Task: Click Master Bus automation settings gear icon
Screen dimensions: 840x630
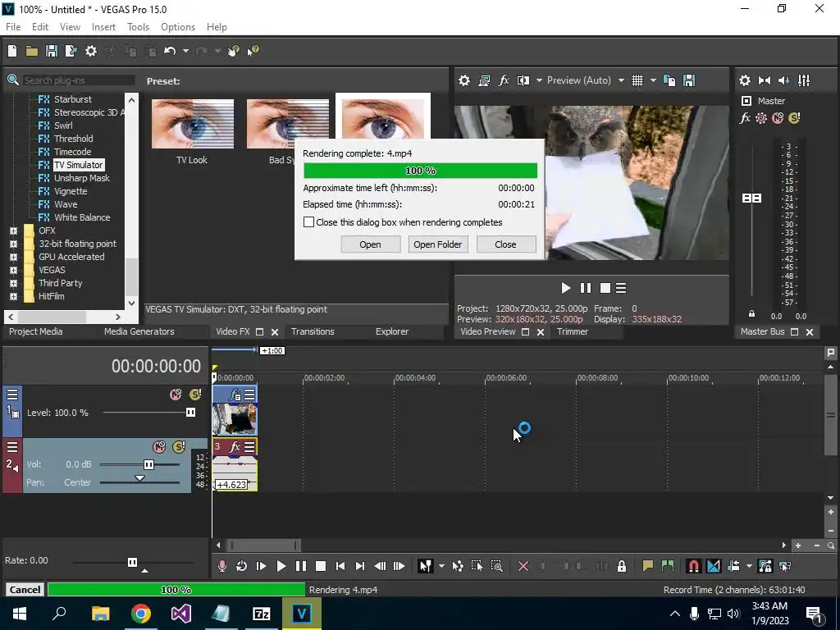Action: 760,118
